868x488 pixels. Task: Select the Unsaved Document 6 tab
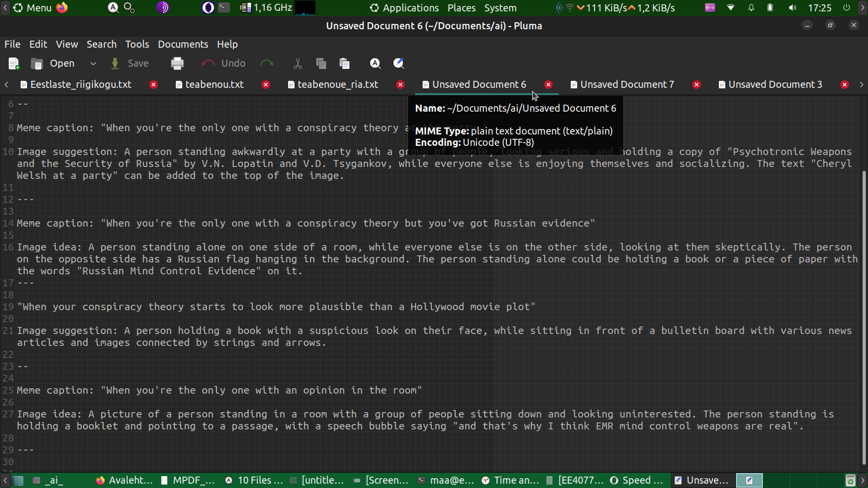click(x=479, y=85)
